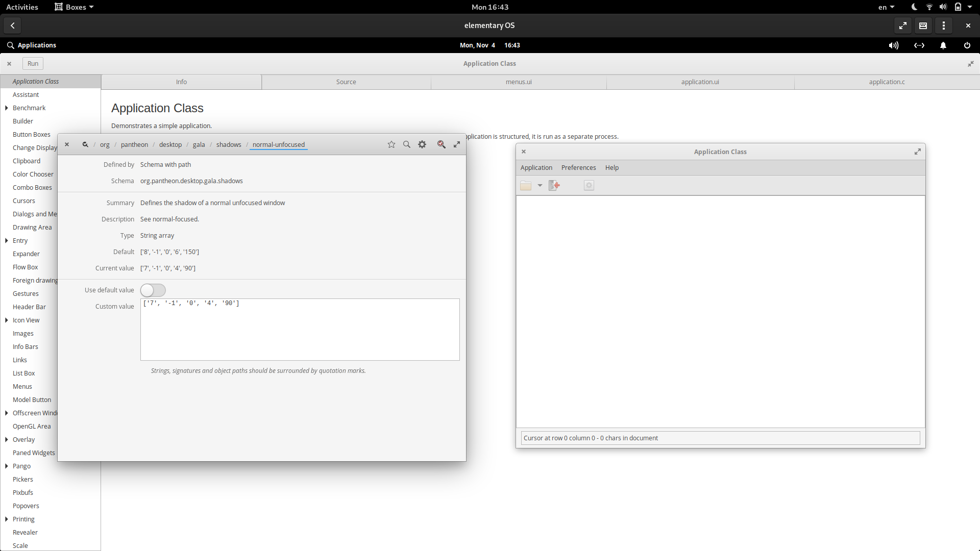Screen dimensions: 980x551
Task: Switch to the menus.ui tab
Action: coord(519,82)
